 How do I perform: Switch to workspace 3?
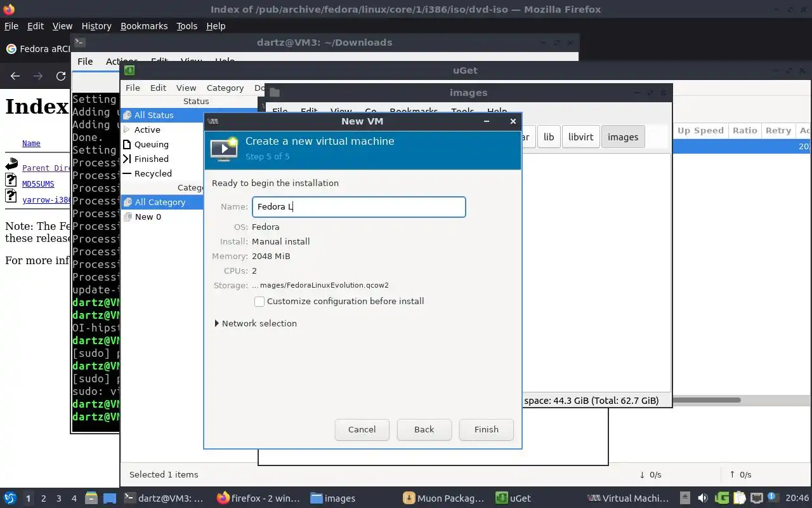[59, 498]
